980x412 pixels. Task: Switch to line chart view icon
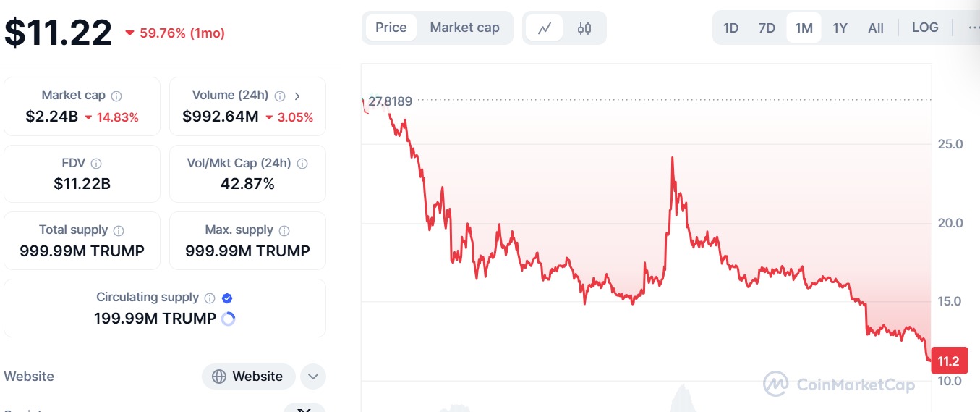pos(544,28)
